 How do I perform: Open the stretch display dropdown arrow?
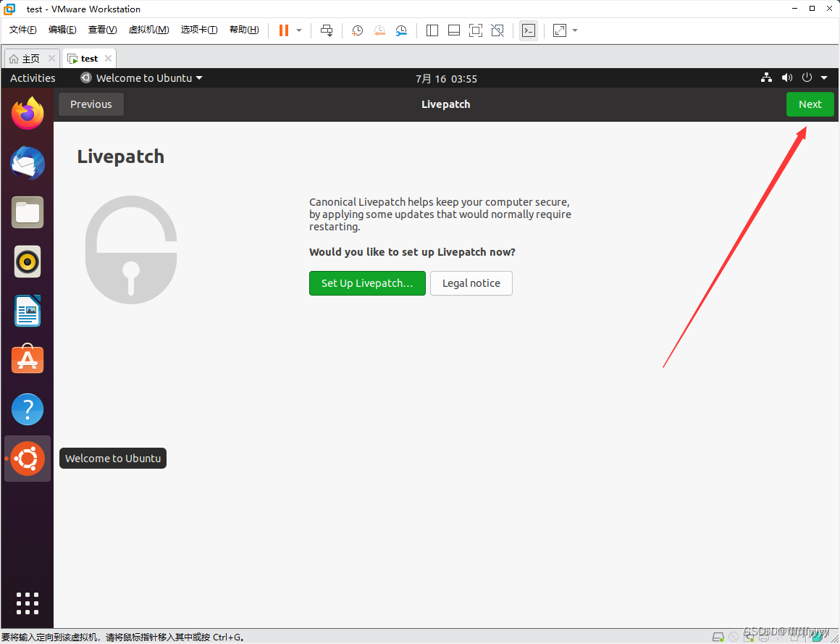pos(575,30)
